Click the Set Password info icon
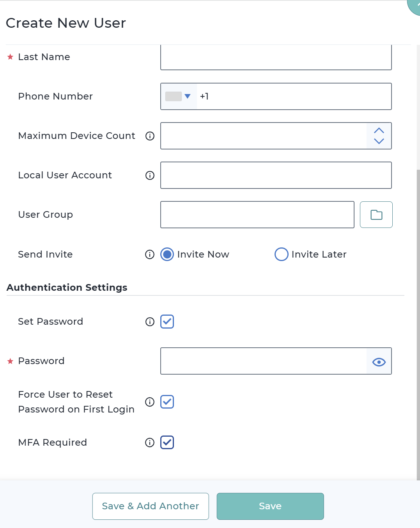Image resolution: width=420 pixels, height=528 pixels. coord(150,322)
